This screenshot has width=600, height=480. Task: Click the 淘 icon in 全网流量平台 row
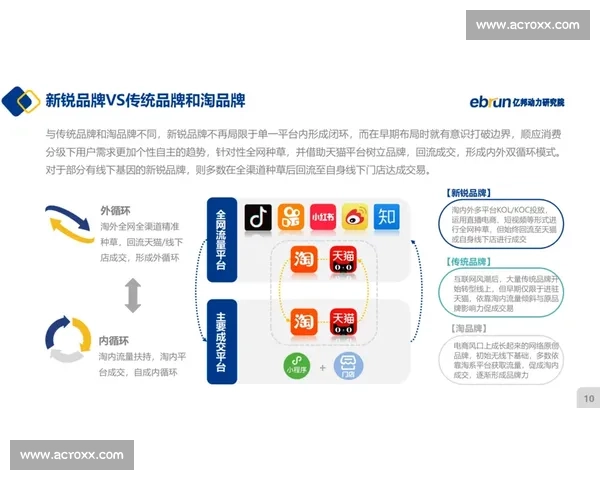pyautogui.click(x=304, y=260)
